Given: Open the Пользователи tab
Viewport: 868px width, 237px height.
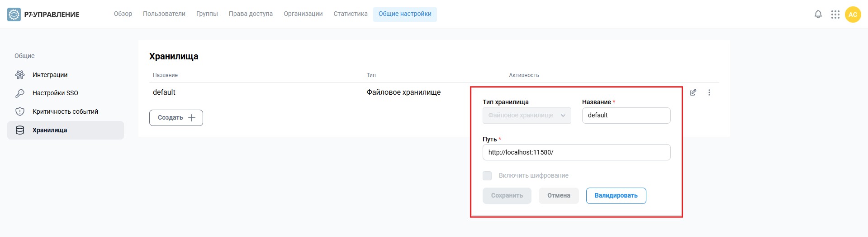Looking at the screenshot, I should pyautogui.click(x=164, y=14).
